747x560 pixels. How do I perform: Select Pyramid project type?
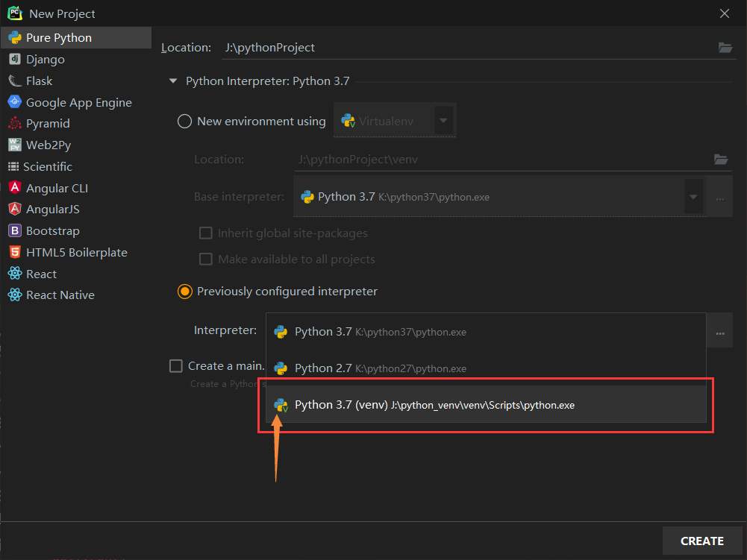coord(76,123)
